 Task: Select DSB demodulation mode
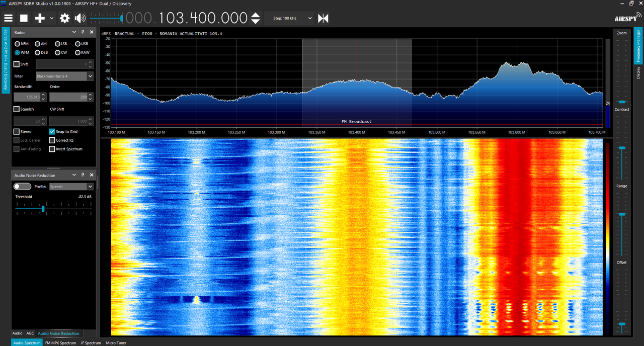tap(41, 52)
